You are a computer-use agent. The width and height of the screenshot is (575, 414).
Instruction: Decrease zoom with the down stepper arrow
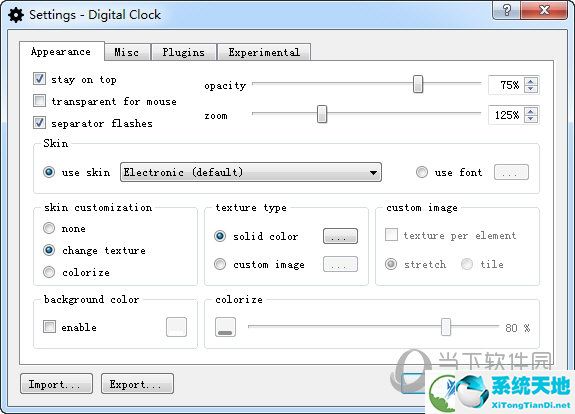click(531, 119)
